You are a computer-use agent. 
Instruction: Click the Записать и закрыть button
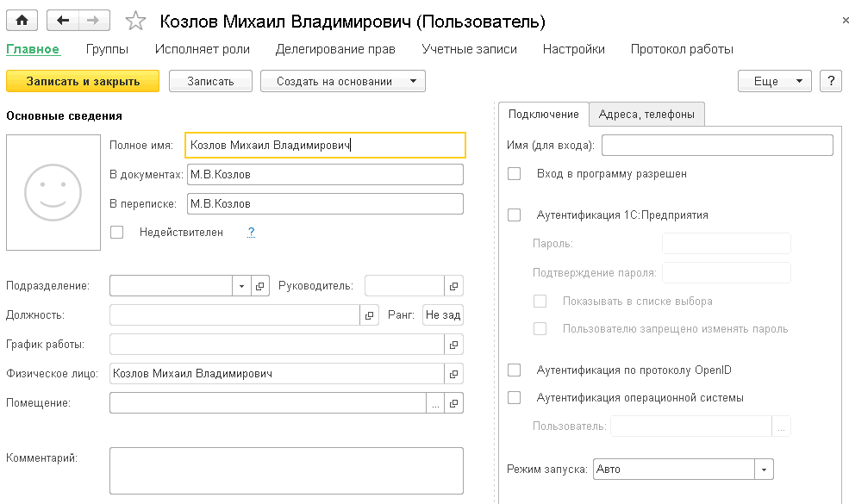(83, 81)
